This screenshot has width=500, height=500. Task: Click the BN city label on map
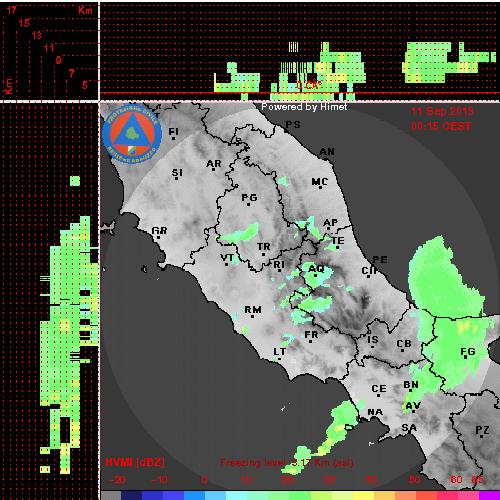pyautogui.click(x=411, y=385)
